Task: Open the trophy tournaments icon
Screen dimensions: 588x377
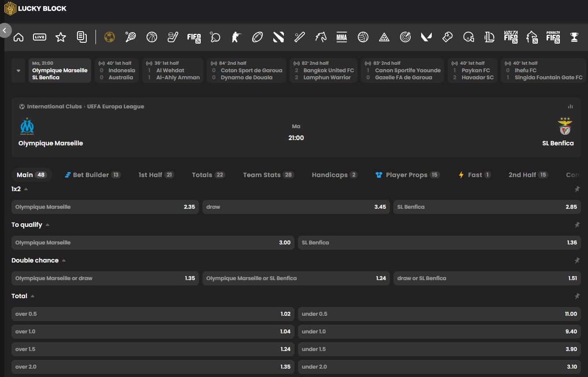Action: tap(574, 37)
